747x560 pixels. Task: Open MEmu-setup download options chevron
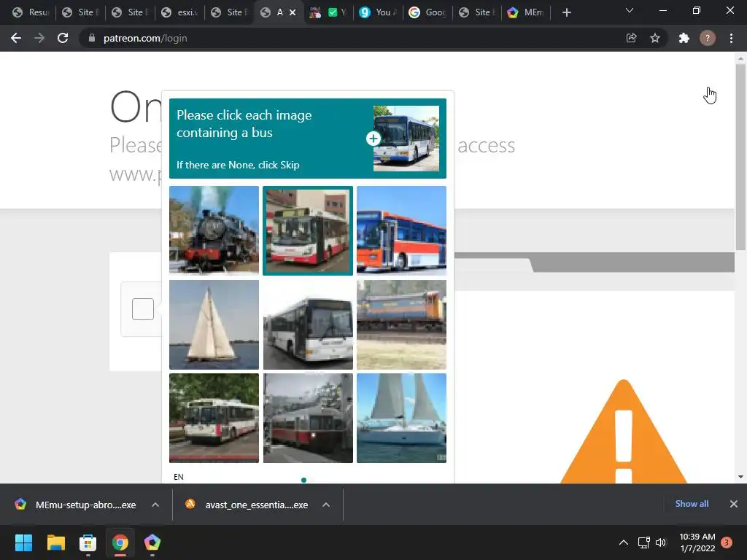(155, 505)
